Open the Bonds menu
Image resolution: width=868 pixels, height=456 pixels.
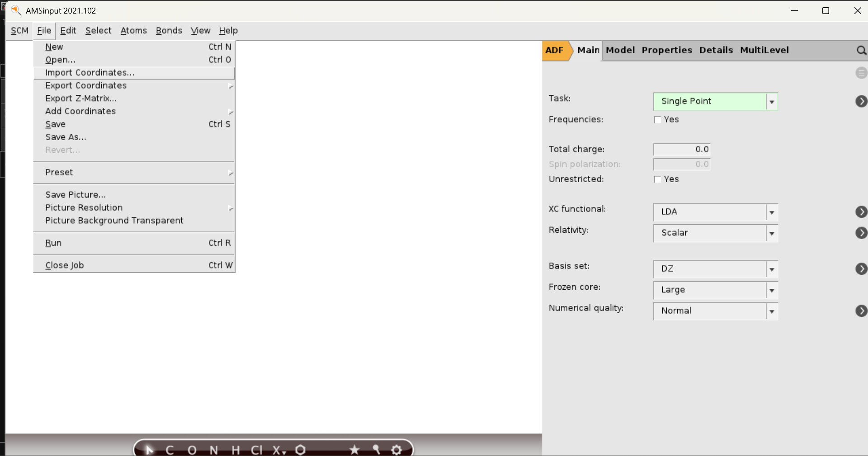pos(169,31)
